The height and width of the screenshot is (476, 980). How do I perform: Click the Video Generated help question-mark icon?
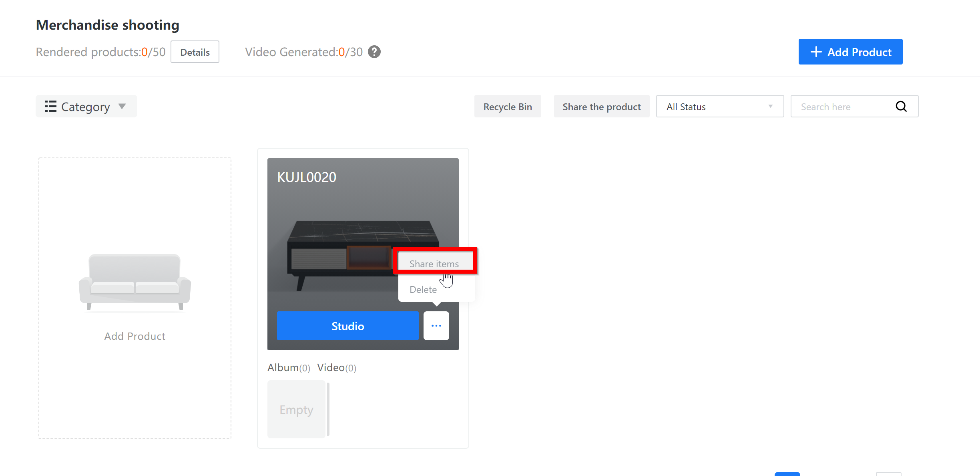[374, 52]
